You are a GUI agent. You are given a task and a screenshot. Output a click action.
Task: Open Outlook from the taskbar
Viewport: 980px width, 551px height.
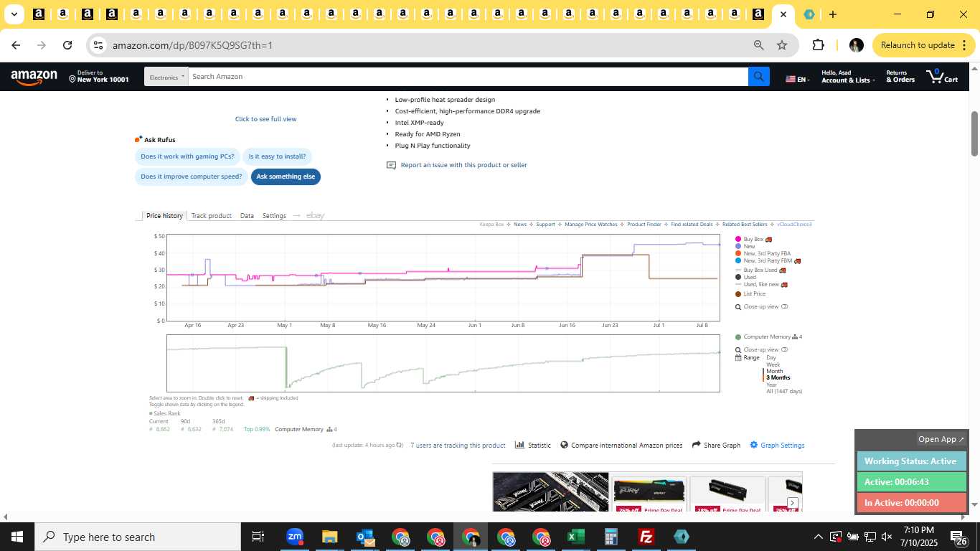pos(364,537)
